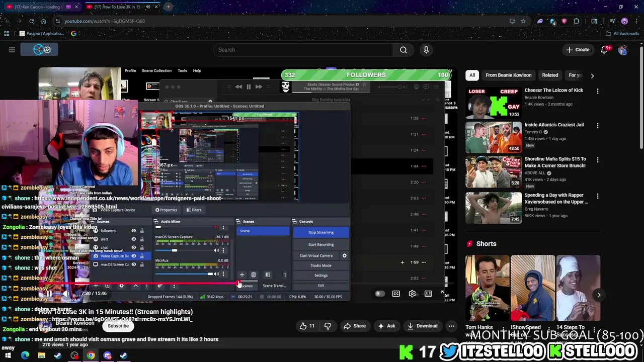Open YouTube player settings gear
Image resolution: width=644 pixels, height=362 pixels.
pos(412,294)
